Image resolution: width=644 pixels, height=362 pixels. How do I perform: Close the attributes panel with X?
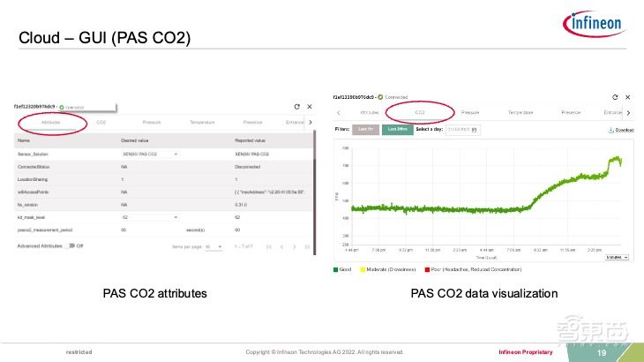[x=310, y=106]
